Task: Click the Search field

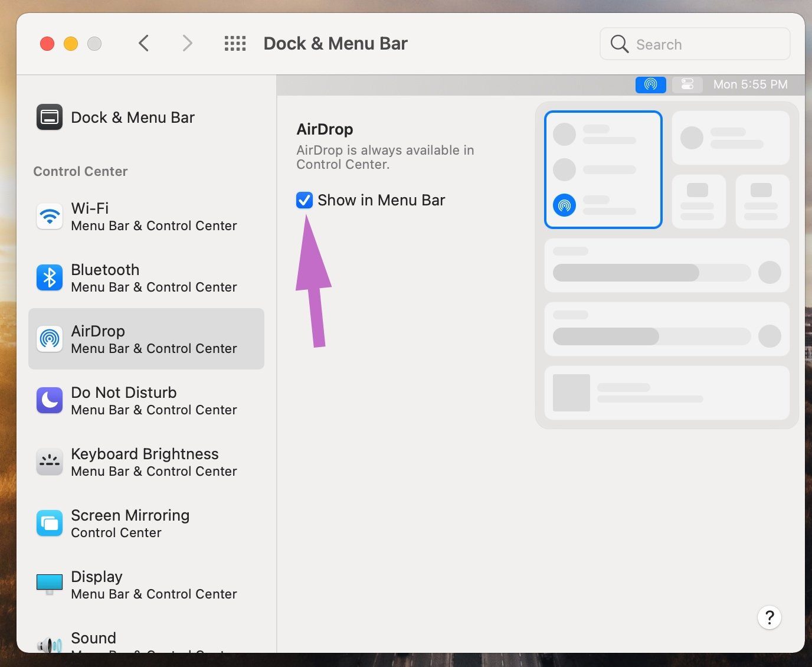Action: tap(695, 44)
